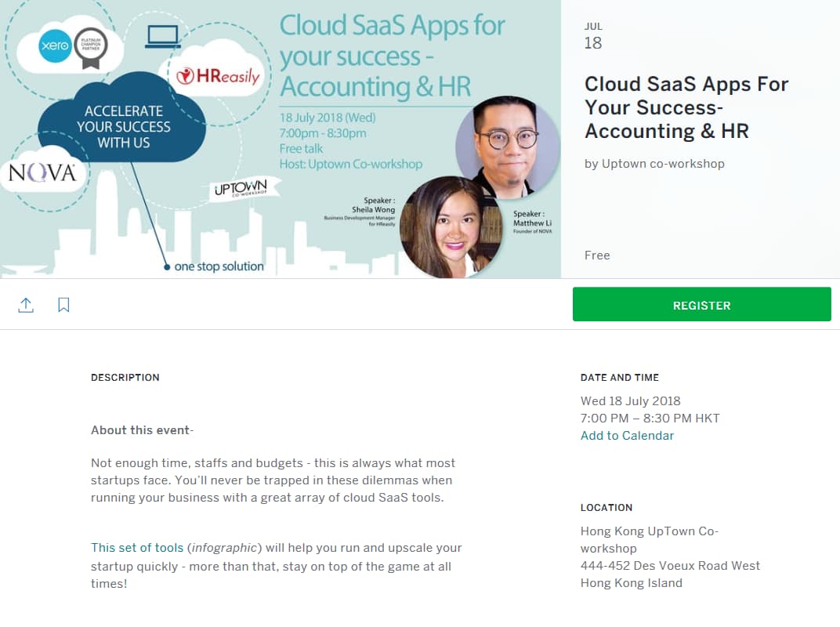Click '444-452 Des Voeux Road West' address
The image size is (840, 627).
[x=670, y=566]
